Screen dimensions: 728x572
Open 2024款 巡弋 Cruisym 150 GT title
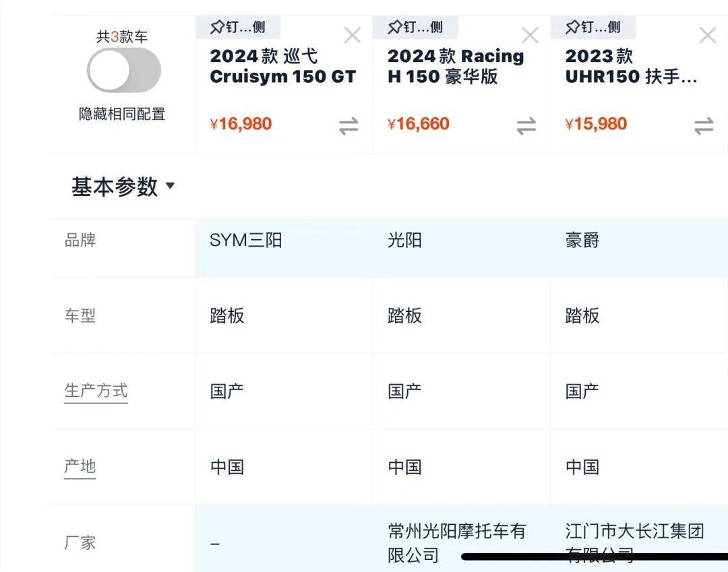pyautogui.click(x=282, y=66)
